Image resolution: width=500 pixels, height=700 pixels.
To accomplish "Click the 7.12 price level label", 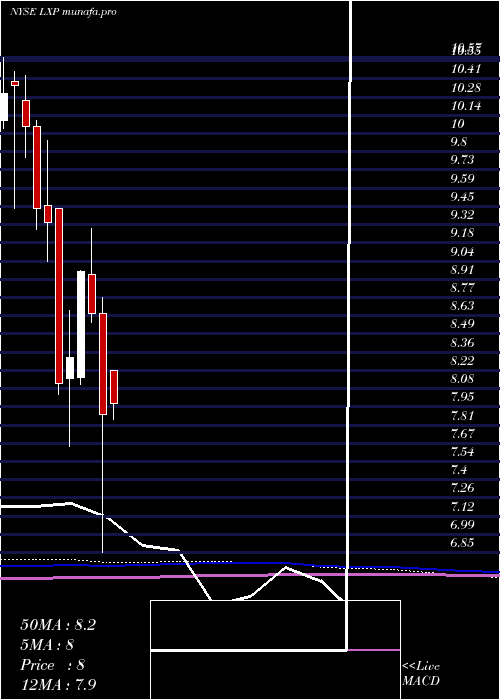I will coord(462,507).
